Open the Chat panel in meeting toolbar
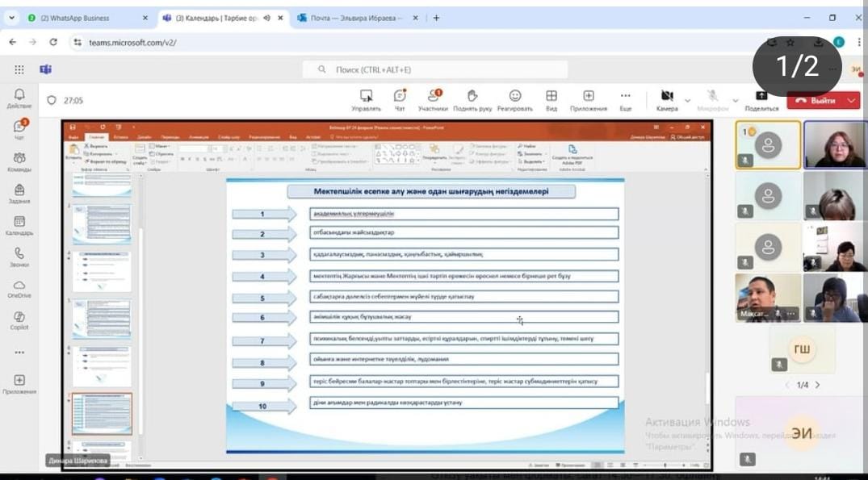868x480 pixels. [399, 99]
